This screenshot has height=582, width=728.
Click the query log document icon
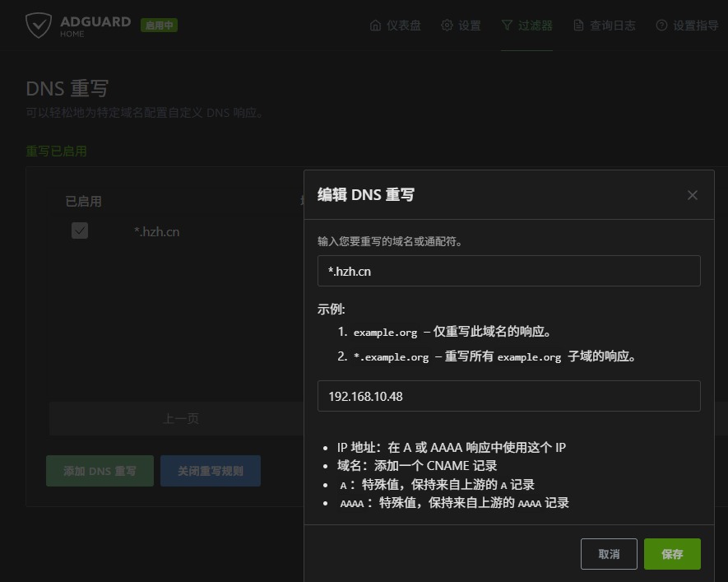579,26
